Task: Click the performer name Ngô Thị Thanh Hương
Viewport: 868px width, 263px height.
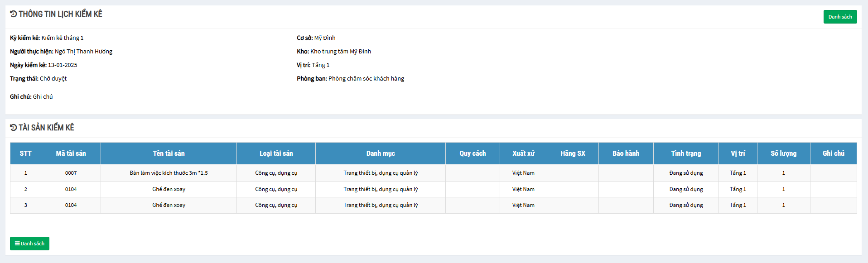Action: coord(83,52)
